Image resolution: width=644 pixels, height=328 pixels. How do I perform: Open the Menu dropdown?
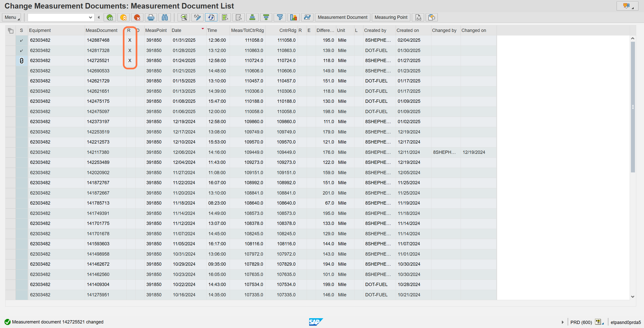coord(12,17)
